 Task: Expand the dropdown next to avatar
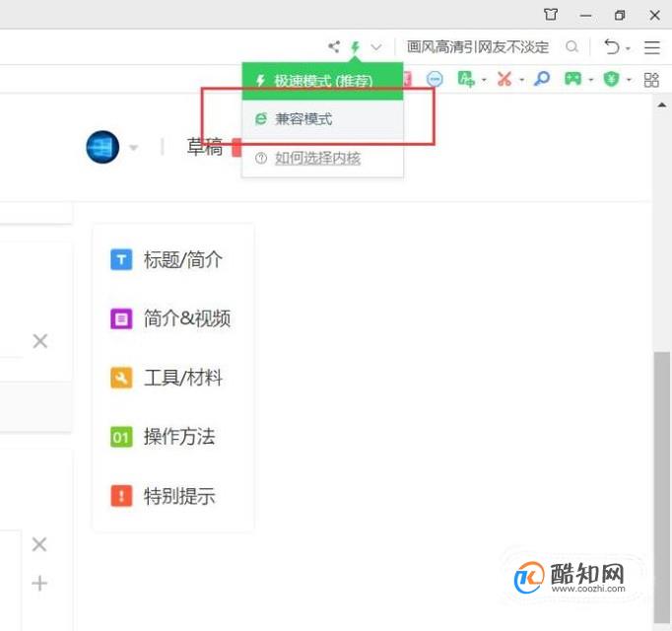click(x=134, y=148)
